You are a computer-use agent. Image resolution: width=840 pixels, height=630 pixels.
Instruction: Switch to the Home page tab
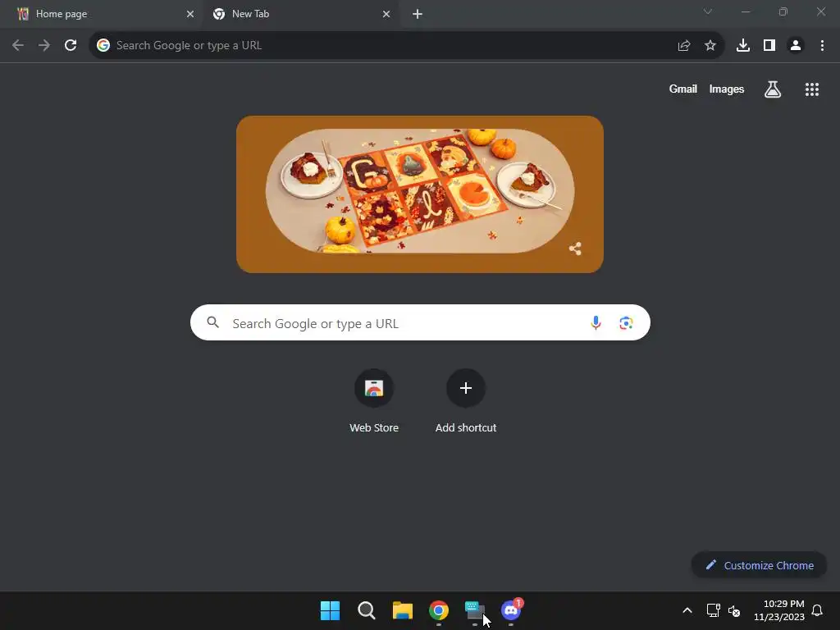102,14
